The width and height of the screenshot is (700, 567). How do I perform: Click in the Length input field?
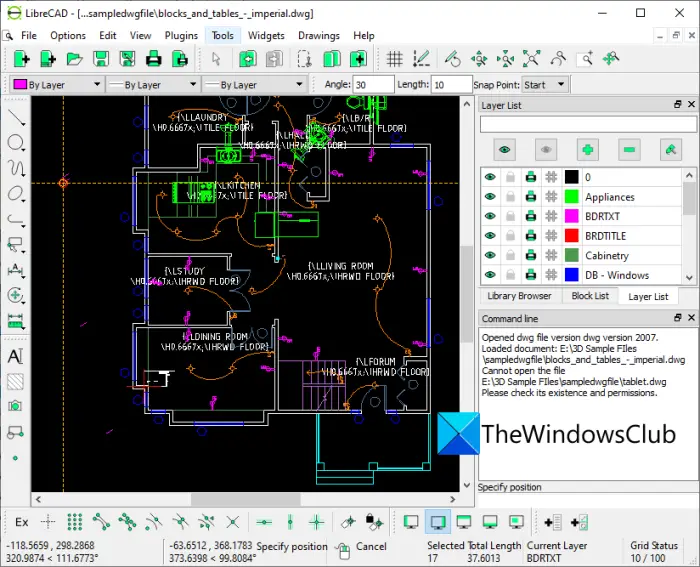pos(451,84)
